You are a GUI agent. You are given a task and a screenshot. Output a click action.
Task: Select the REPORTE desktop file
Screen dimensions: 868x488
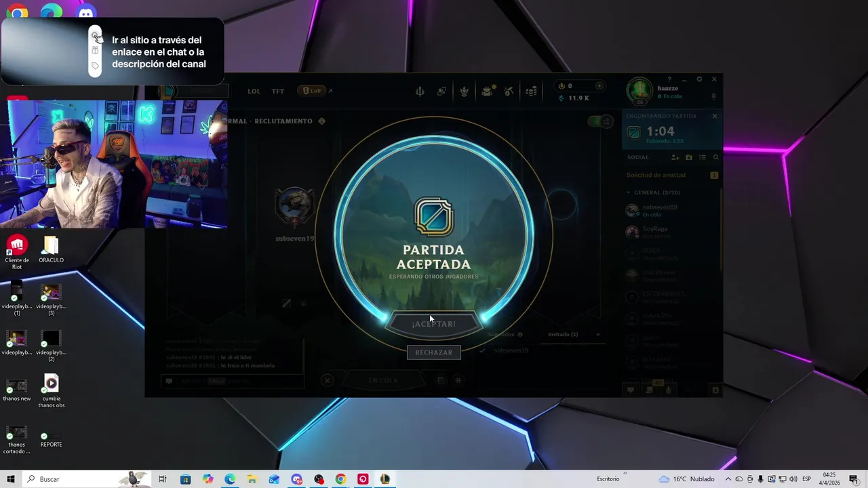pos(51,439)
